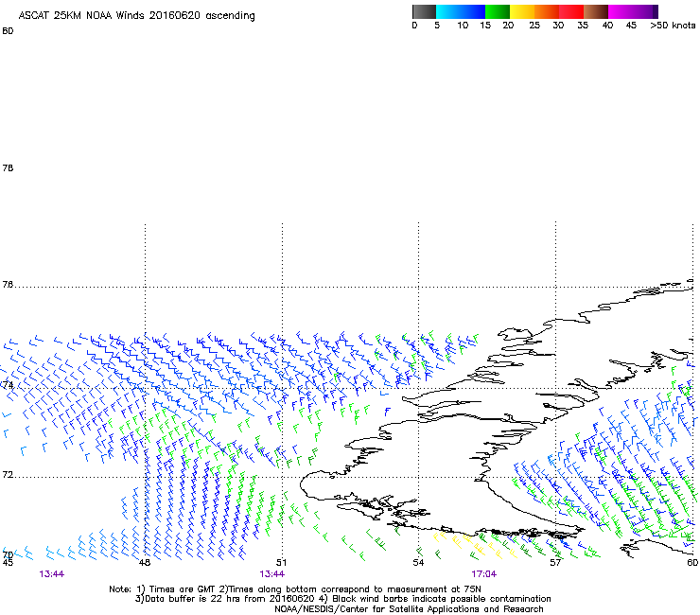
Task: Click the '35' label under the color scale
Action: [583, 26]
